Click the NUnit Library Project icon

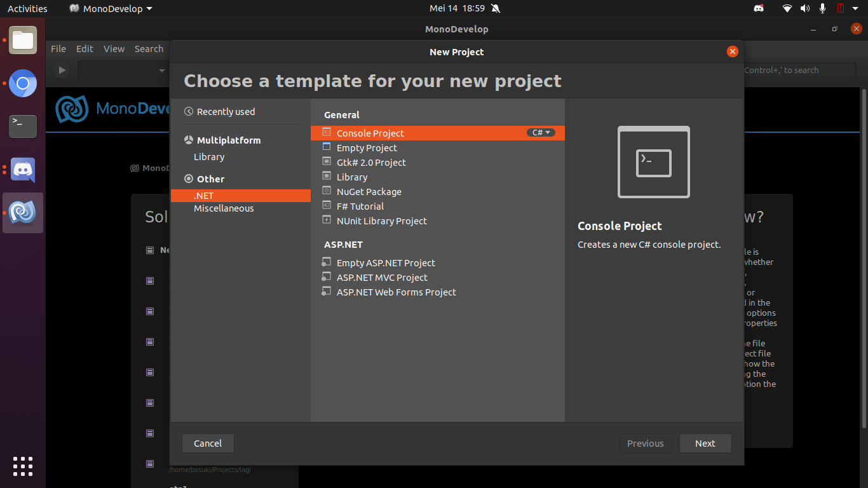point(327,220)
